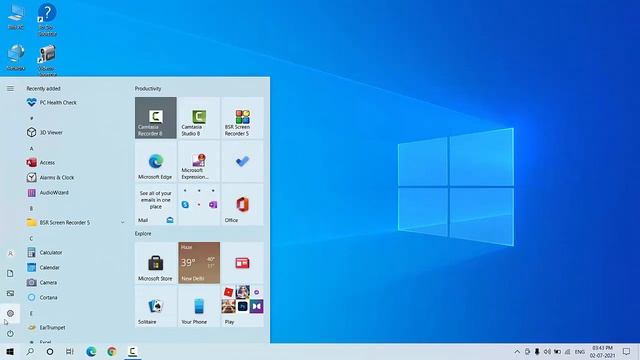The image size is (640, 360).
Task: Open Settings gear in Start rail
Action: [x=10, y=313]
